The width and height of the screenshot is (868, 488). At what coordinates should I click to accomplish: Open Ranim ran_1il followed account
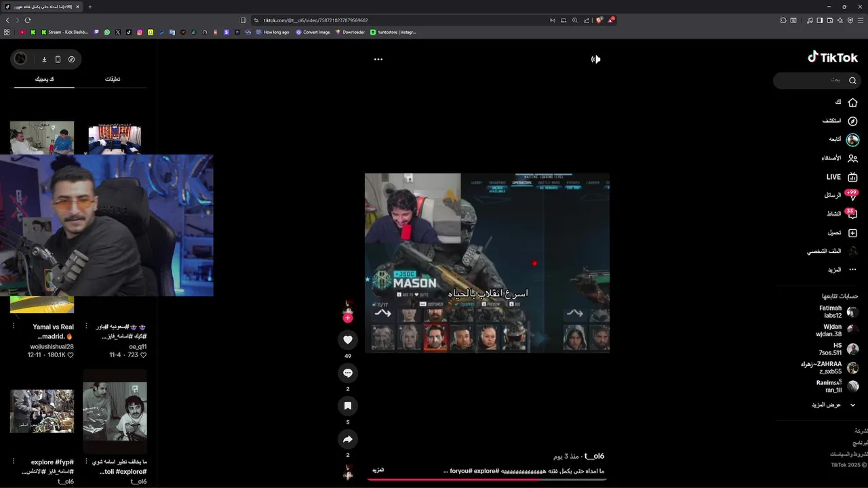(x=837, y=386)
